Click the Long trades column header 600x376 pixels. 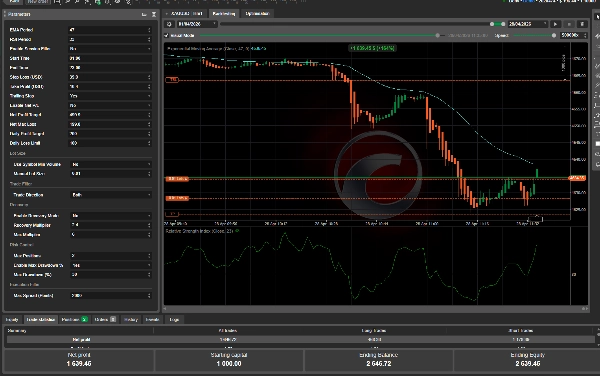pos(374,330)
